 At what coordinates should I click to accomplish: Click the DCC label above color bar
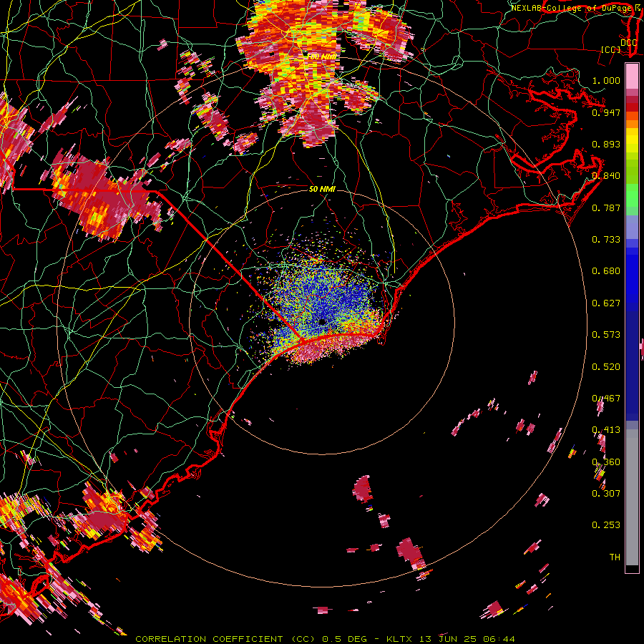[x=629, y=43]
